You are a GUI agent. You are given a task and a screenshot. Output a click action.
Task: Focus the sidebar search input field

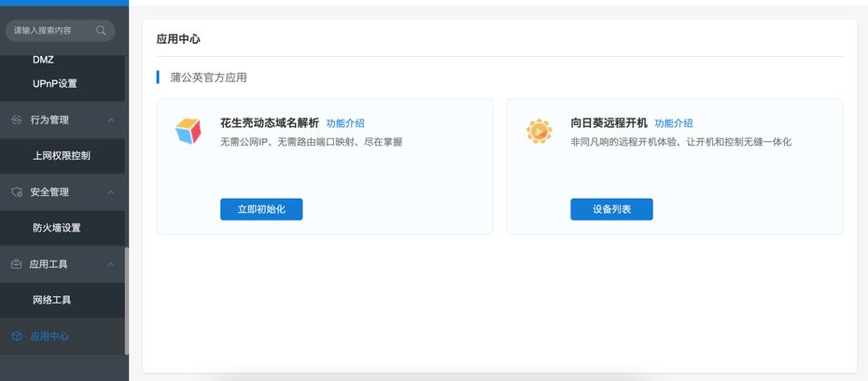(51, 31)
